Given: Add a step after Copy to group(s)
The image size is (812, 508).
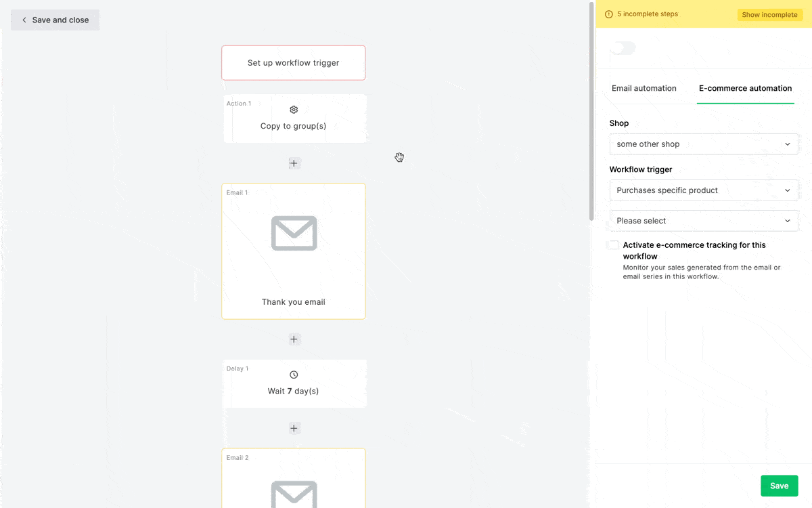Looking at the screenshot, I should coord(294,163).
